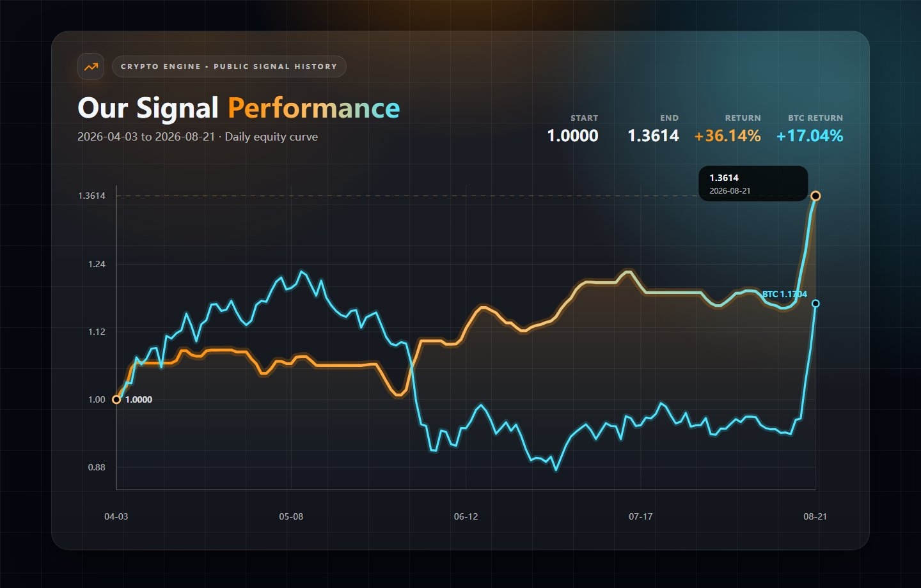Viewport: 921px width, 588px height.
Task: Click the y-axis label 1.24
Action: 97,264
